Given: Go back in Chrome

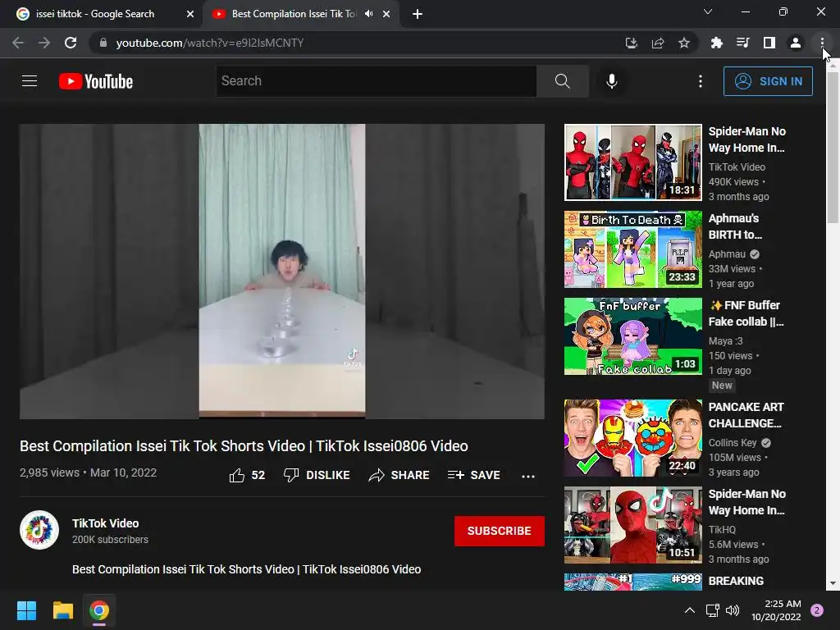Looking at the screenshot, I should [x=18, y=43].
